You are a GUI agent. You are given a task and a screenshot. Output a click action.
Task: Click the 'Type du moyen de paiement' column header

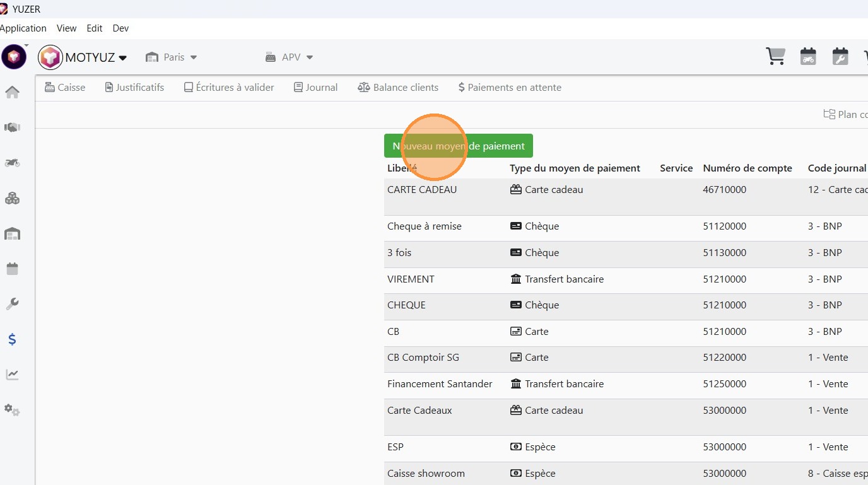(575, 168)
